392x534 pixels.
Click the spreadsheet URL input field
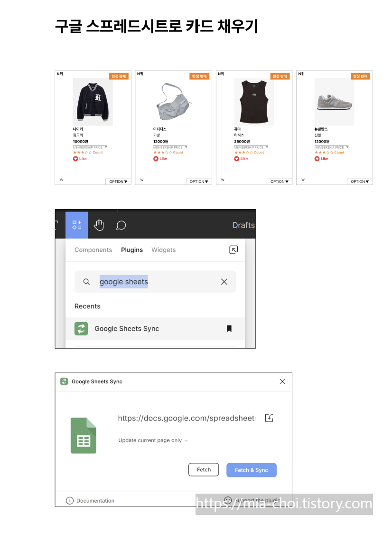(x=187, y=418)
